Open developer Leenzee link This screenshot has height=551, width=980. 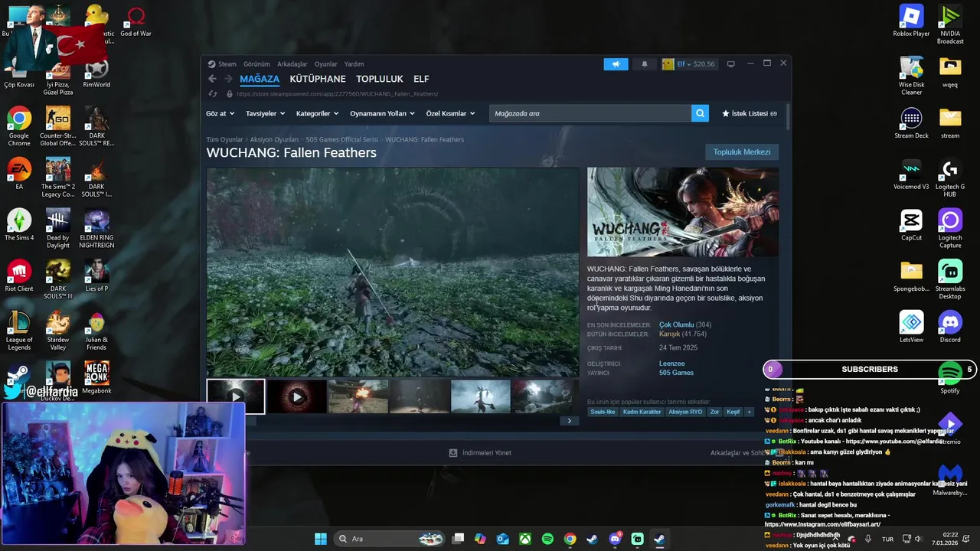(672, 364)
